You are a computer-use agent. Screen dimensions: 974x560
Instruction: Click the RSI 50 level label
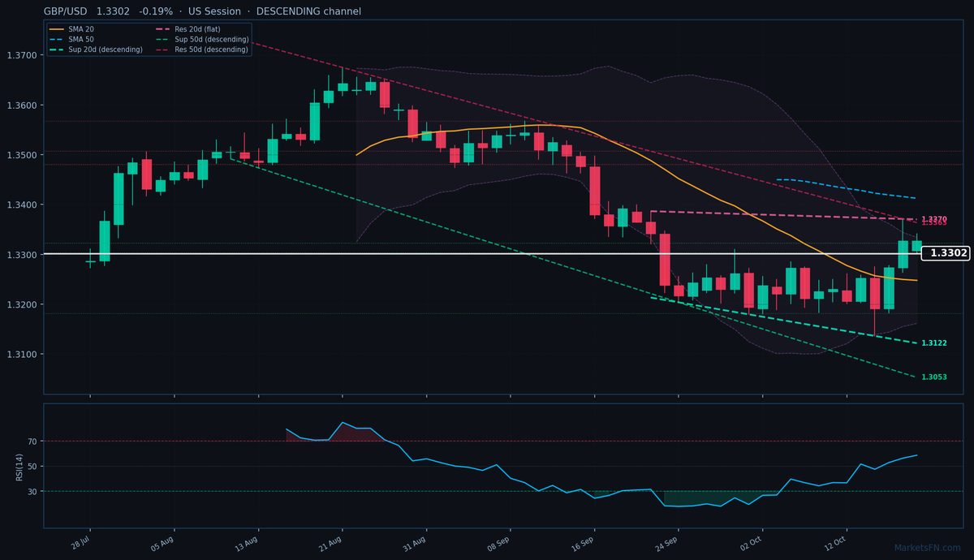click(32, 467)
